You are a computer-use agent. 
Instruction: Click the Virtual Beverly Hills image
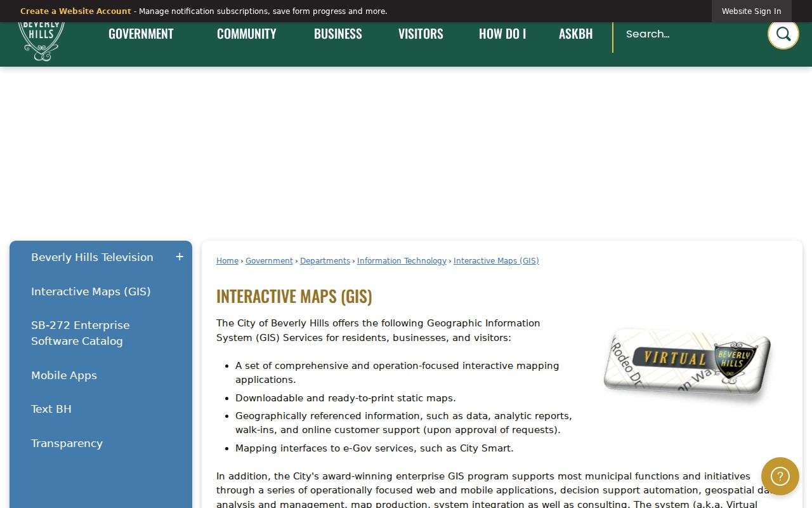tap(687, 364)
